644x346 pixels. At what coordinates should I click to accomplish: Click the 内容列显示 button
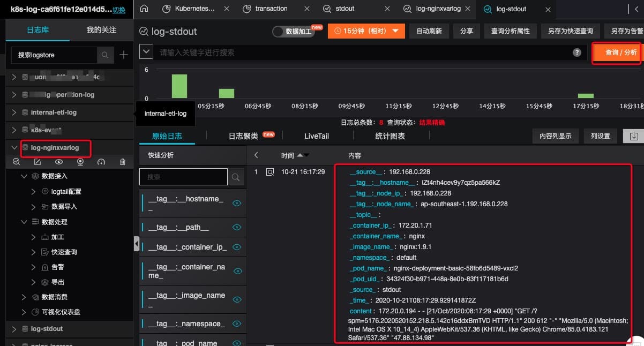coord(555,136)
